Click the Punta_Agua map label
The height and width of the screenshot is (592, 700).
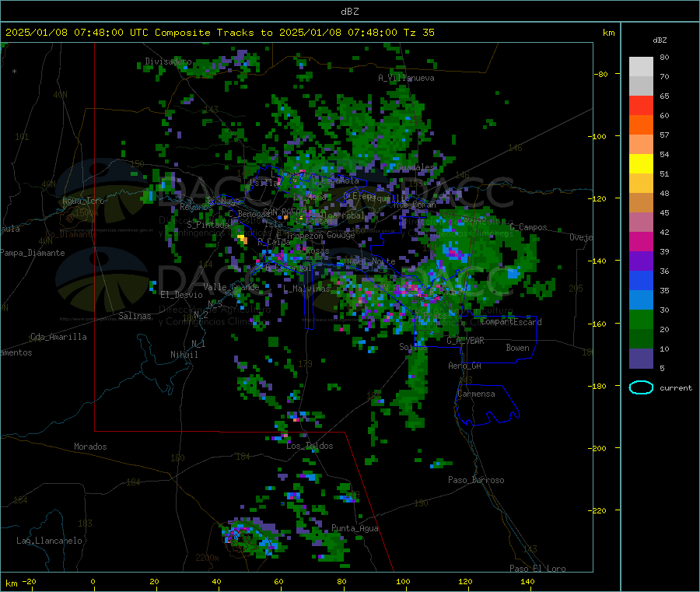[x=355, y=528]
